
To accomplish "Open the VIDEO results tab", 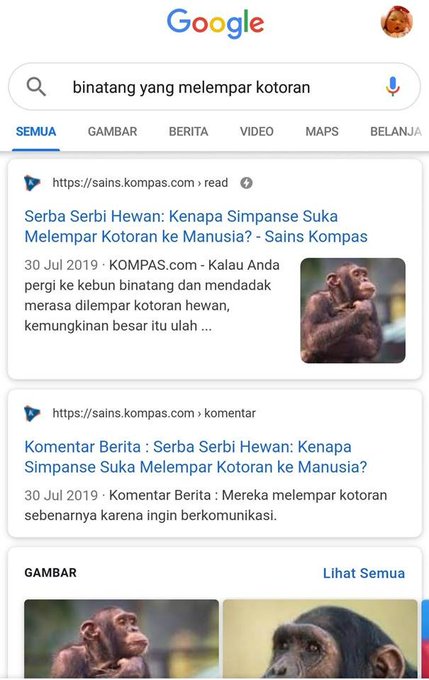I will 257,131.
